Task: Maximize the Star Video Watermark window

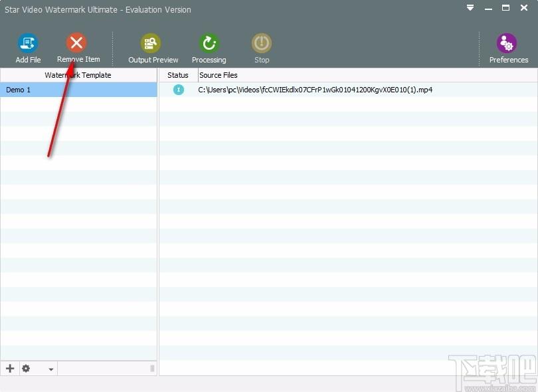Action: coord(505,7)
